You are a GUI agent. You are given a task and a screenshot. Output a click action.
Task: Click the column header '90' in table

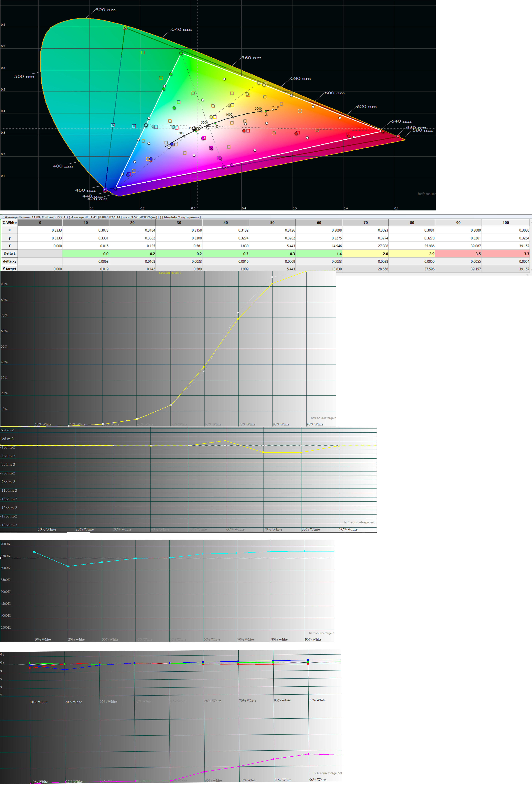pyautogui.click(x=458, y=223)
